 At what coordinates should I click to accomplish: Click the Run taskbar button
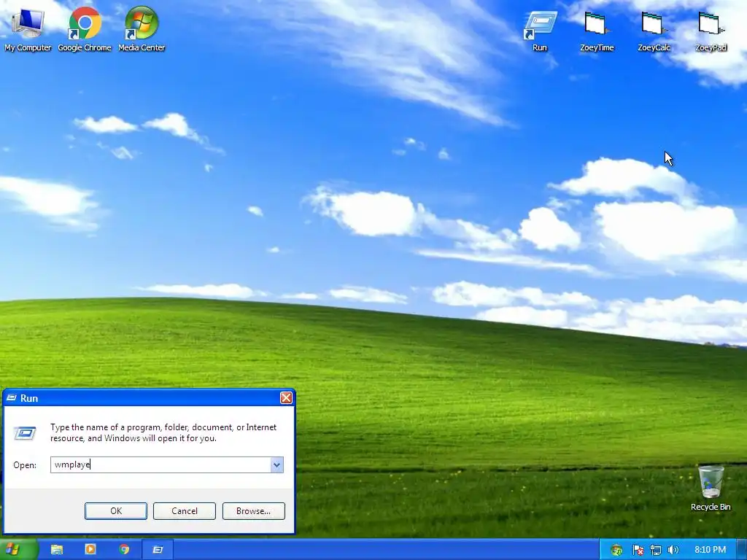pos(158,550)
